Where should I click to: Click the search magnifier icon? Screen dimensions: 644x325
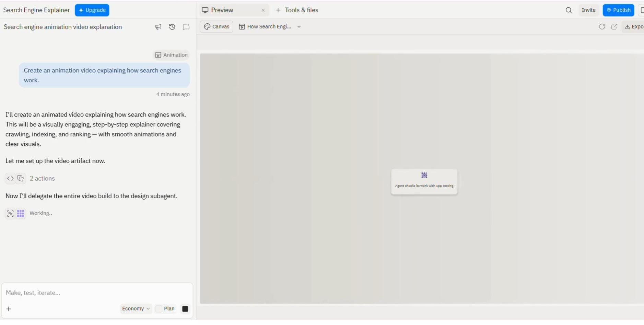point(569,10)
